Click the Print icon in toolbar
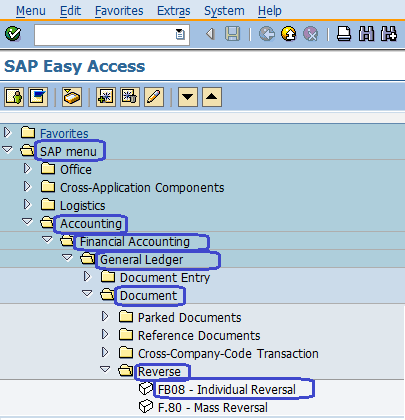This screenshot has width=405, height=420. [344, 34]
